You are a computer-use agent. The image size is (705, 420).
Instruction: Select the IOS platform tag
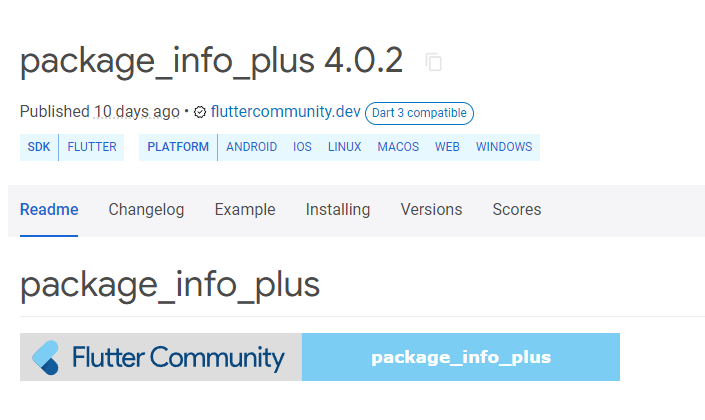click(302, 147)
